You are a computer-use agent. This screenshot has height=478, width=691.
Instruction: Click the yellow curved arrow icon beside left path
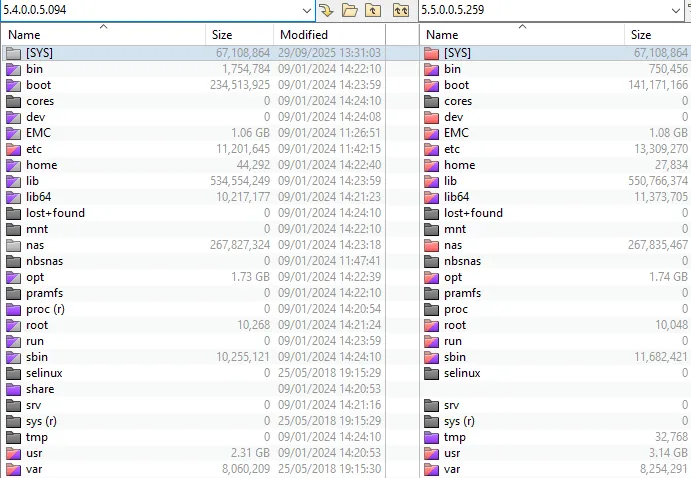(x=327, y=10)
